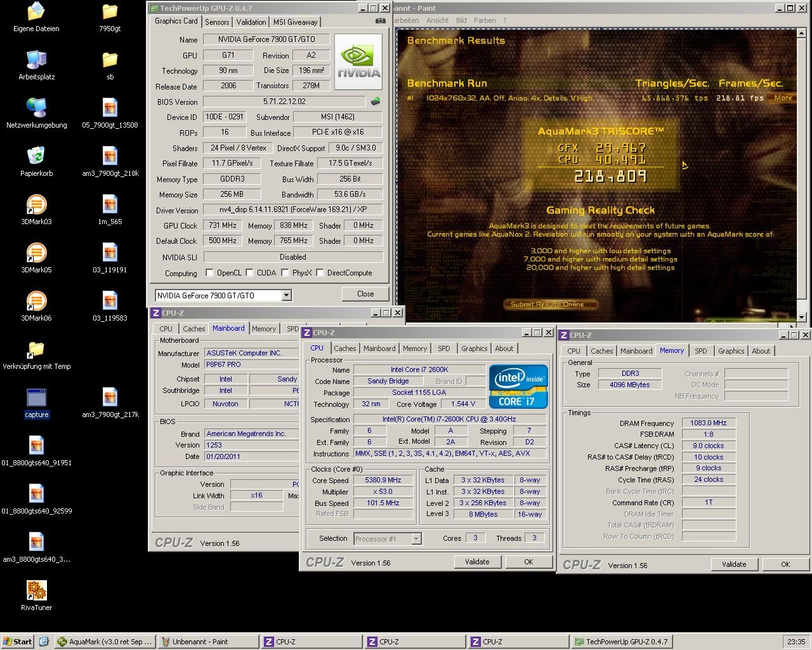The width and height of the screenshot is (812, 650).
Task: Open the MSI Giveaway tab
Action: pyautogui.click(x=295, y=22)
